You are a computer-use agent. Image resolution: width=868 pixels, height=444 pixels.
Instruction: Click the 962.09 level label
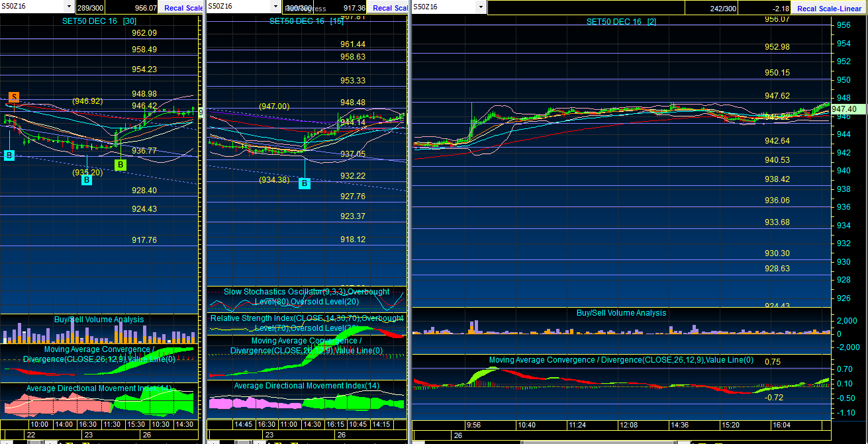click(x=144, y=33)
